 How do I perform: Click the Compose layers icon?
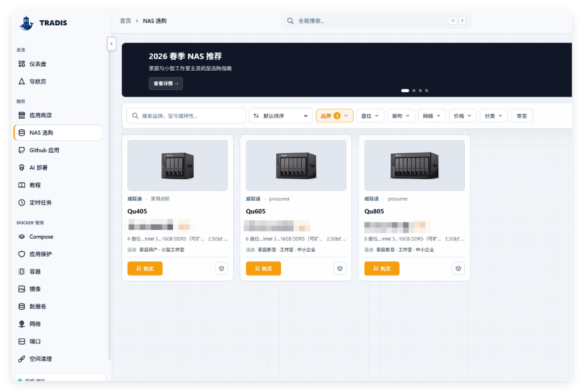[22, 237]
